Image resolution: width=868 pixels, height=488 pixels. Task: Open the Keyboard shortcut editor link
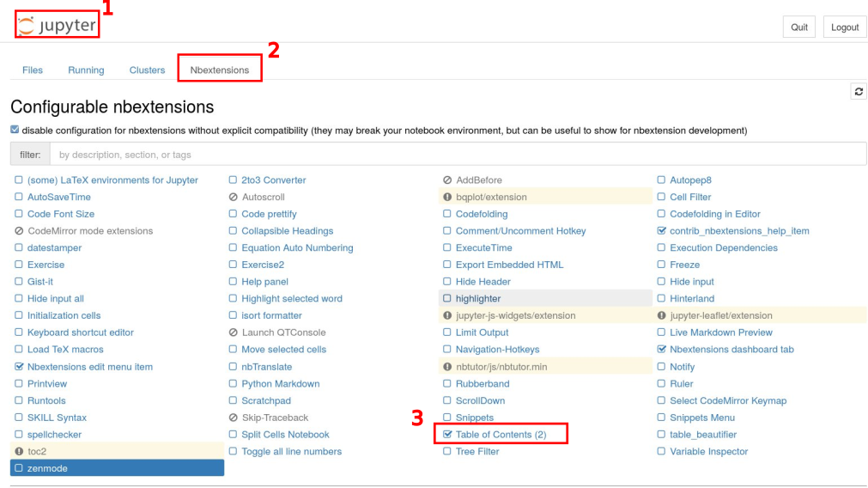[x=80, y=332]
